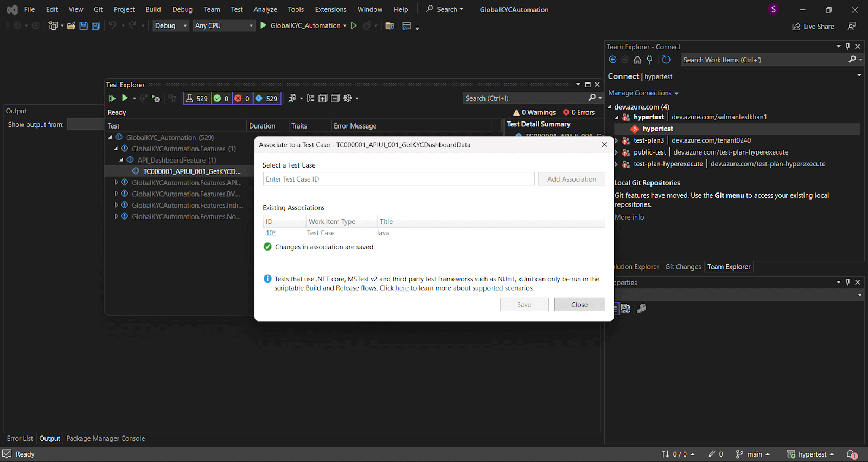
Task: Collapse all tests in Test Explorer
Action: pos(335,98)
